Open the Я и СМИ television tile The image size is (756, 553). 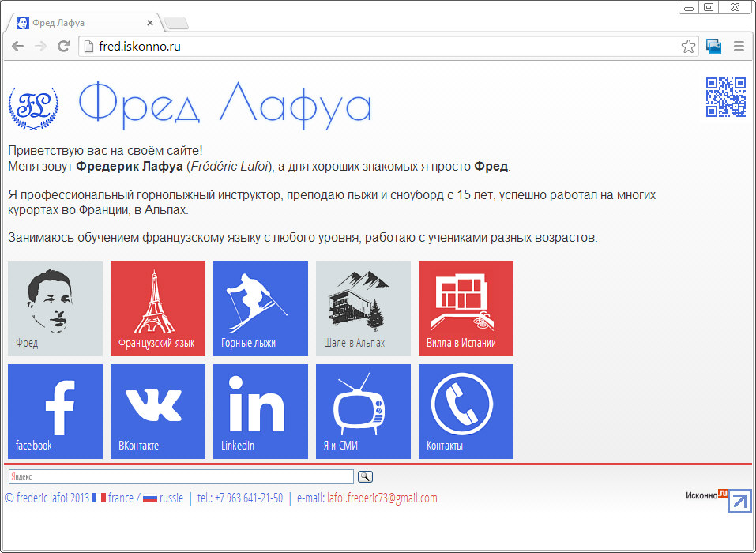coord(363,412)
